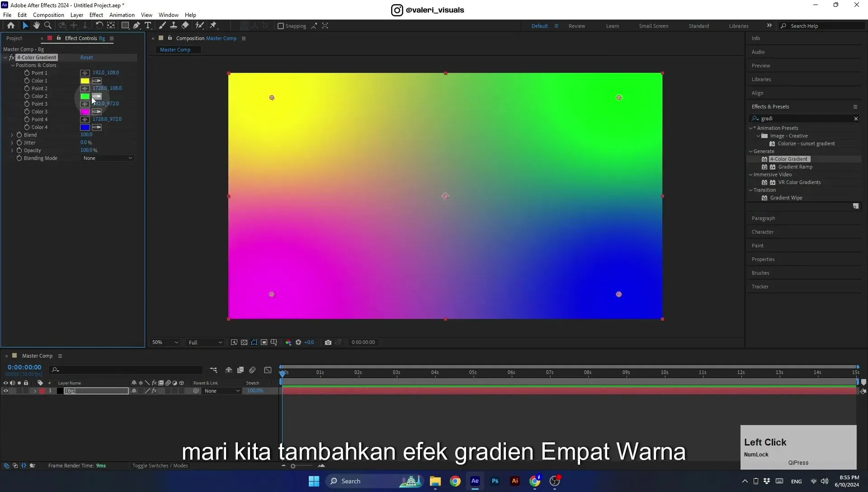Toggle Blend stopwatch animation
Viewport: 868px width, 492px height.
point(19,135)
